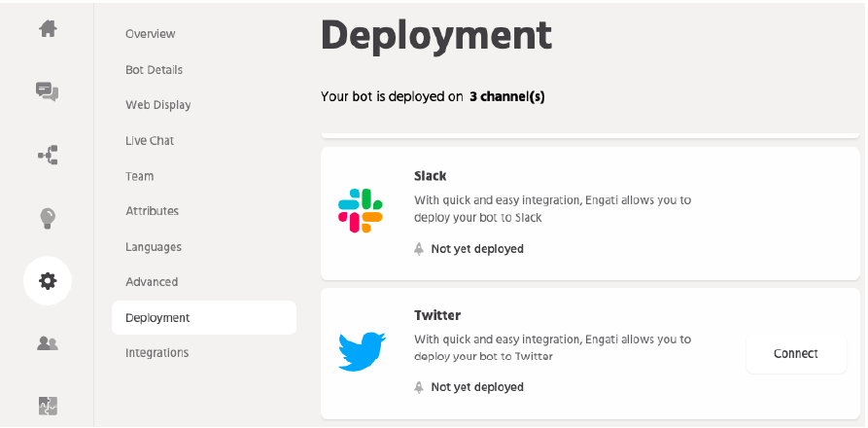868x428 pixels.
Task: Open Advanced settings
Action: (152, 282)
